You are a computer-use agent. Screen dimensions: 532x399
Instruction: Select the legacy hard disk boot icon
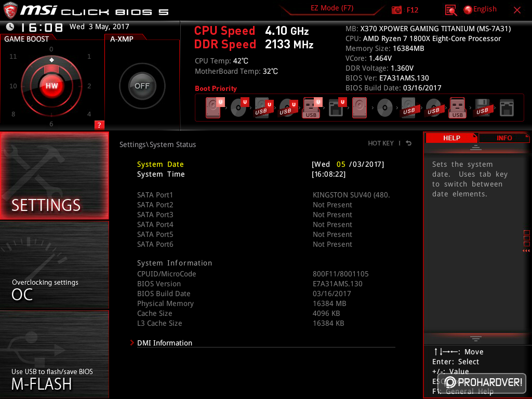[x=360, y=108]
